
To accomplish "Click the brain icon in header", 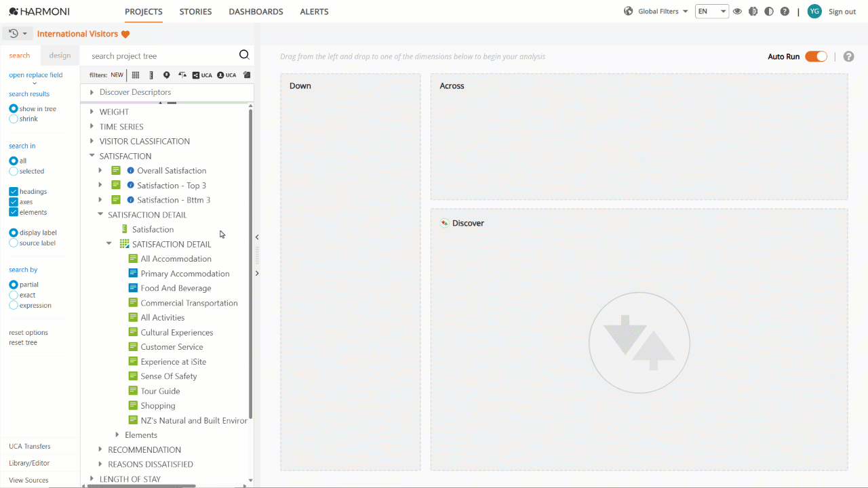I will point(753,12).
